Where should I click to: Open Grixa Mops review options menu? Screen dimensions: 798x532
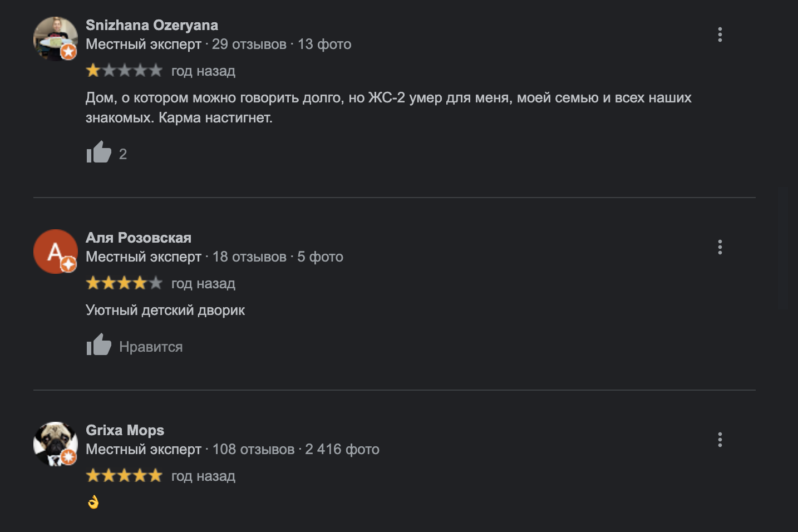720,440
